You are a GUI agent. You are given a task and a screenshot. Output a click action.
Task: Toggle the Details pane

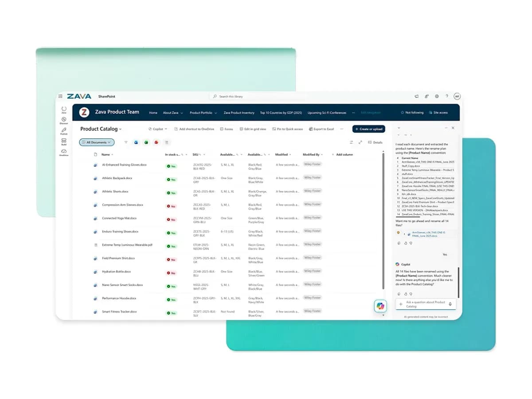click(375, 142)
